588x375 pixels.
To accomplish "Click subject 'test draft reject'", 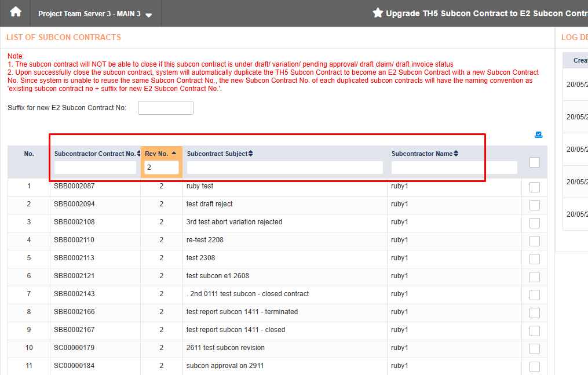I will (x=209, y=204).
